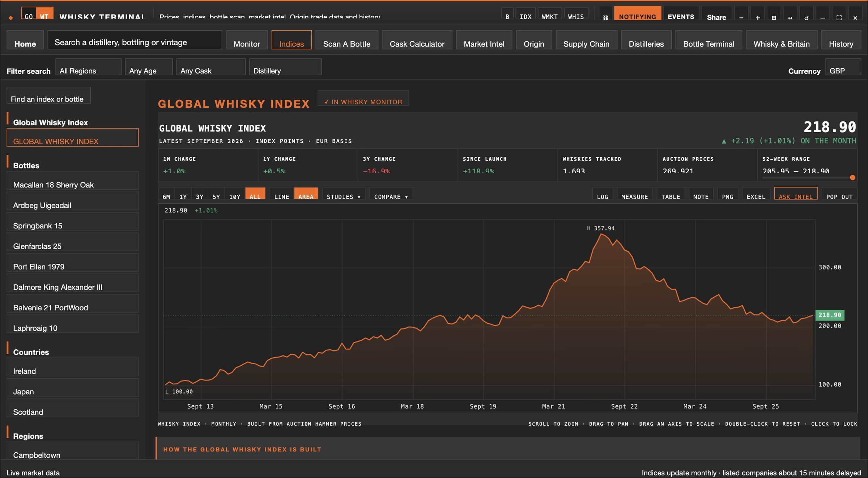Switch to Scan A Bottle tab
Image resolution: width=868 pixels, height=478 pixels.
(346, 40)
